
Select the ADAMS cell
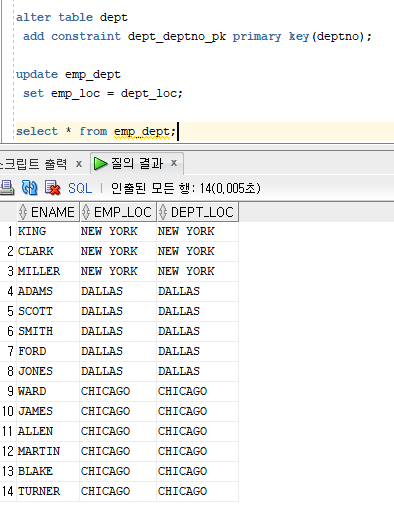[48, 291]
